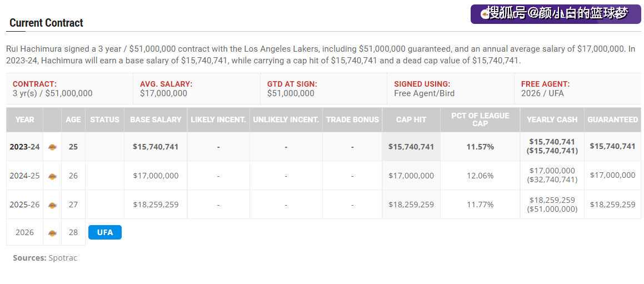The width and height of the screenshot is (644, 284).
Task: Click the 2024-25 year cell
Action: (24, 176)
